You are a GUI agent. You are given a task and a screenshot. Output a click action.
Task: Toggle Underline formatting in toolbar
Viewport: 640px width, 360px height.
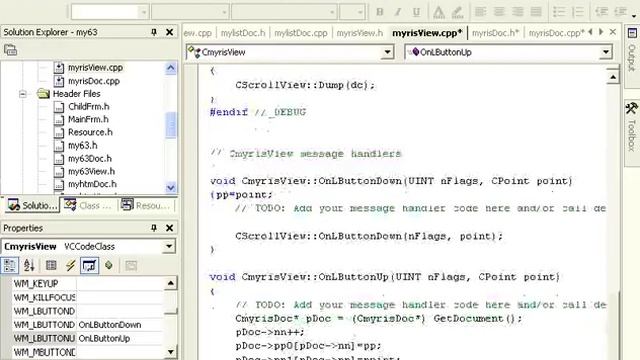point(416,12)
